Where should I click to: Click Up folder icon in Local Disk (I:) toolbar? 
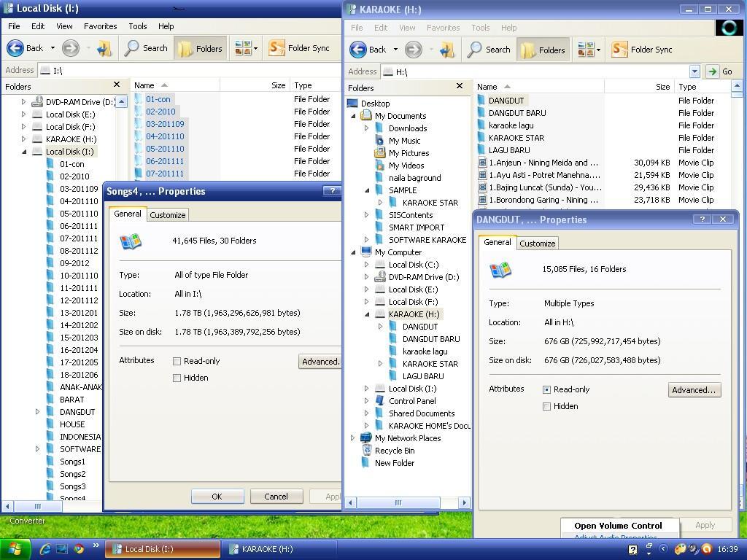104,48
